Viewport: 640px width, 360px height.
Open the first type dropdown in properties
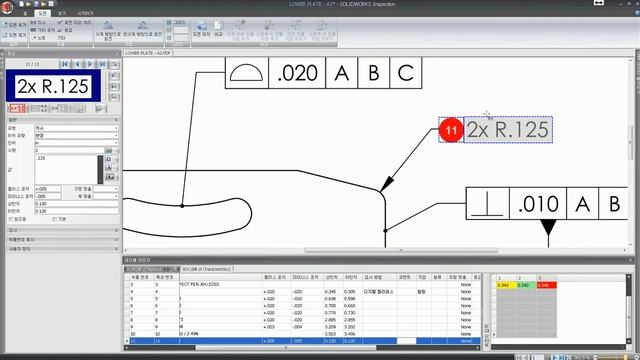(x=76, y=128)
